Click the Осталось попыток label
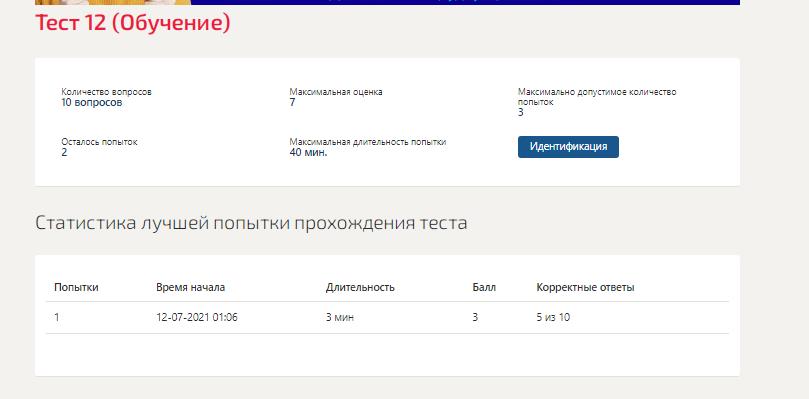 pyautogui.click(x=100, y=142)
